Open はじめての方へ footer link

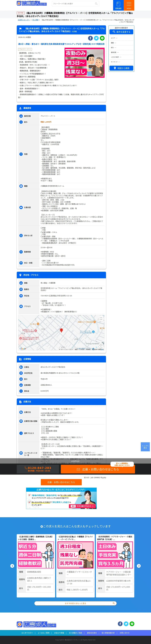[27, 633]
